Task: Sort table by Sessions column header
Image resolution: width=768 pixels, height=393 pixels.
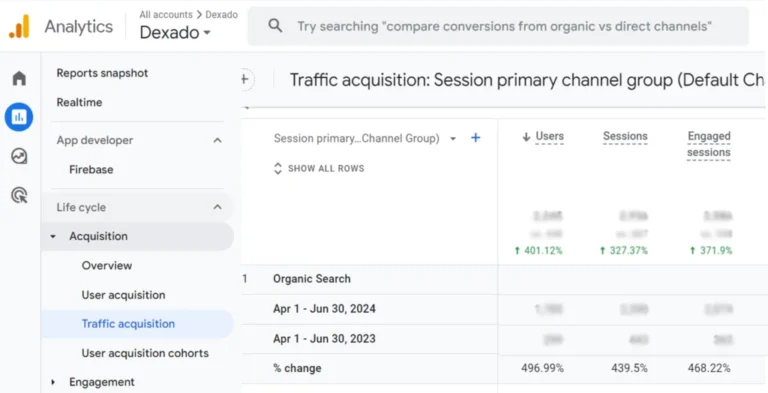Action: pos(625,137)
